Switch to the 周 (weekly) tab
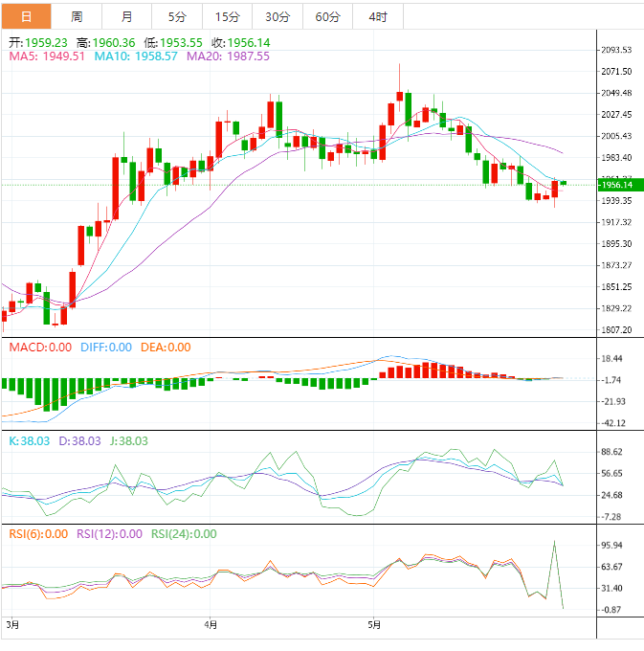Viewport: 644px width, 651px height. click(76, 16)
